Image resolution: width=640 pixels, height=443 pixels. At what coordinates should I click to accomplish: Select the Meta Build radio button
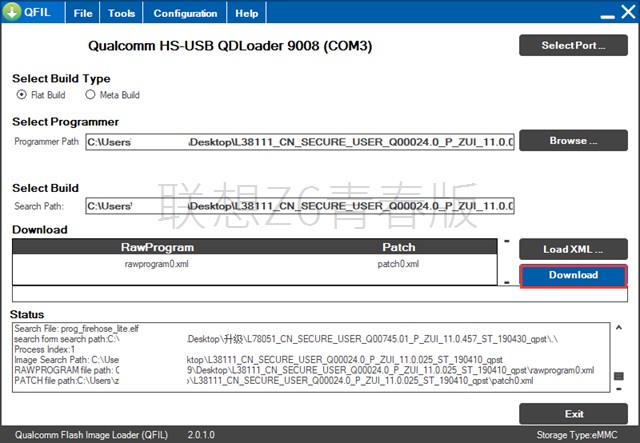pos(90,95)
